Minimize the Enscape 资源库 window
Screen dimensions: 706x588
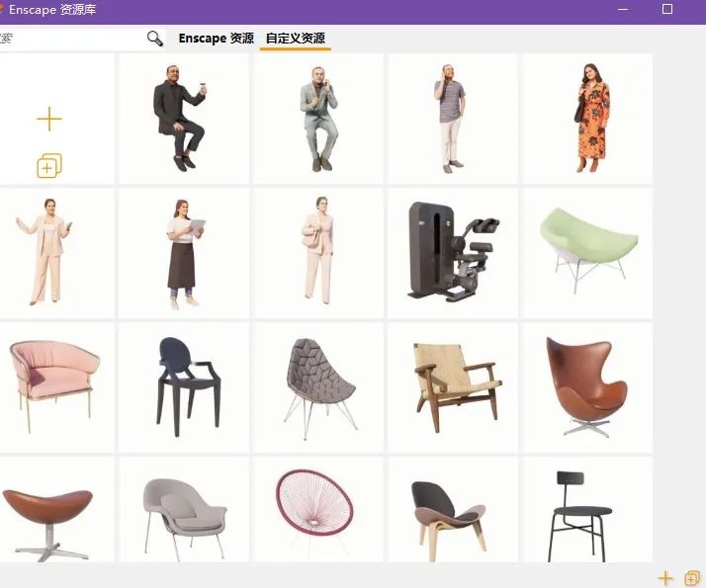click(x=623, y=10)
